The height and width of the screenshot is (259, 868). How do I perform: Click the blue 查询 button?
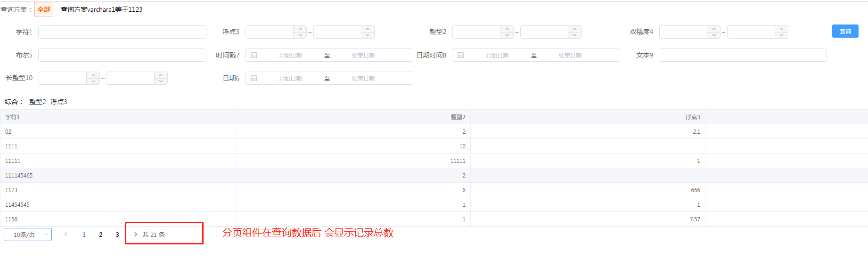pos(845,31)
